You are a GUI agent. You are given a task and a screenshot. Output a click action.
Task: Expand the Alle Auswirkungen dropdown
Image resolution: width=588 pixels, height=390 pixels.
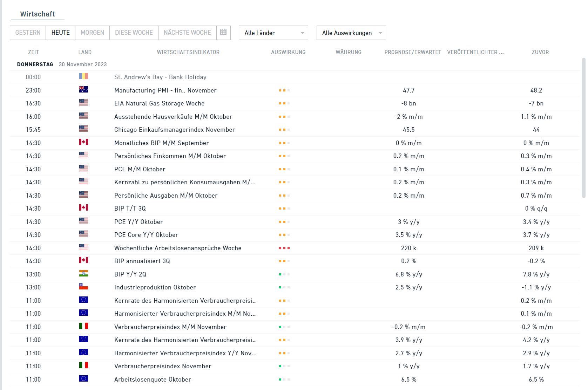[x=351, y=33]
